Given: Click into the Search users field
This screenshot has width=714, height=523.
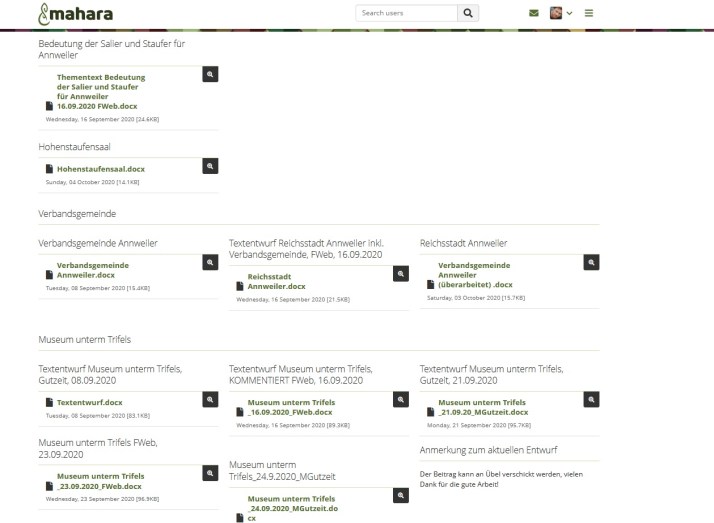Looking at the screenshot, I should 406,13.
